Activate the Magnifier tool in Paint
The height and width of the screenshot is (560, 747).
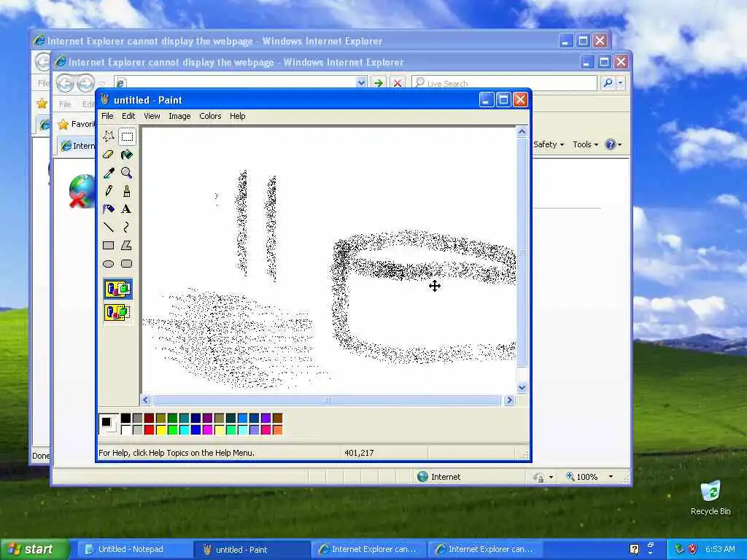tap(127, 173)
